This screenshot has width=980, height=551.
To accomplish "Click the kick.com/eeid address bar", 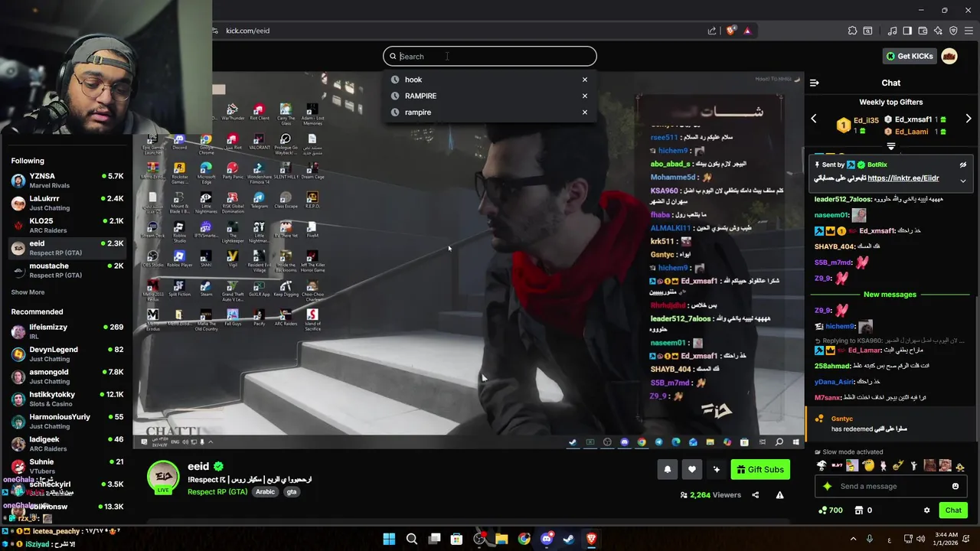I will click(x=247, y=31).
